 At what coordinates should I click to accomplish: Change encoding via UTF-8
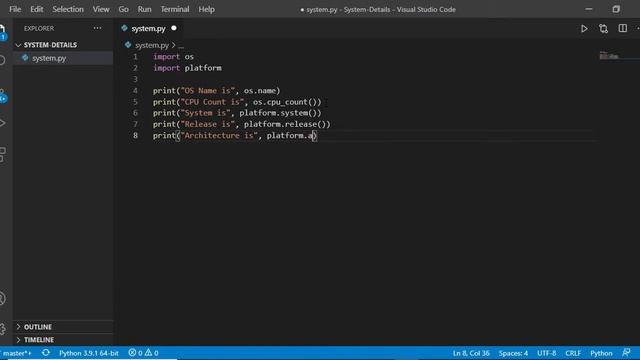tap(547, 353)
